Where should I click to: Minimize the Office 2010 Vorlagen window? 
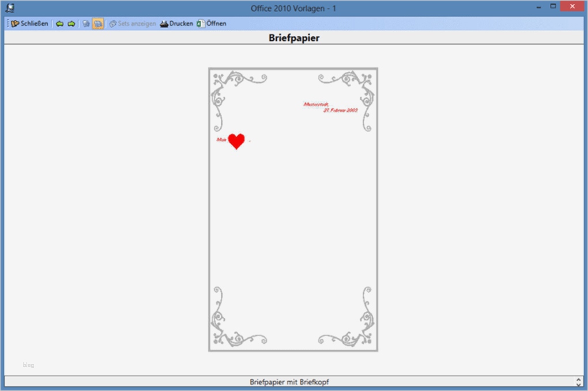point(539,7)
